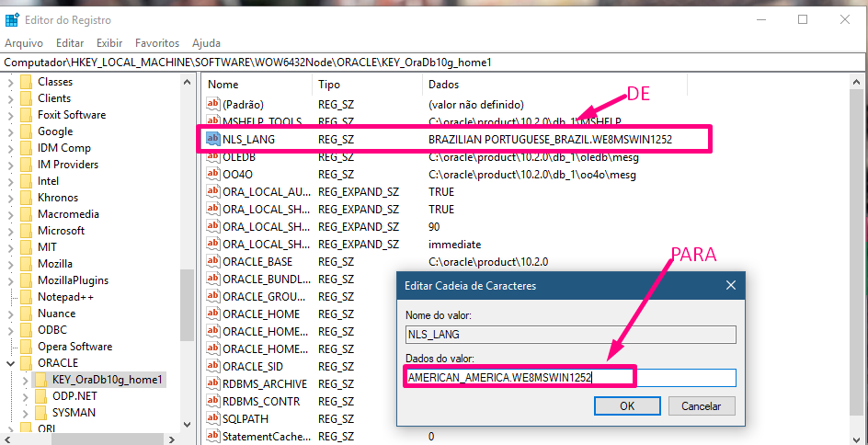Image resolution: width=868 pixels, height=445 pixels.
Task: Expand the Classes tree node
Action: click(x=10, y=82)
